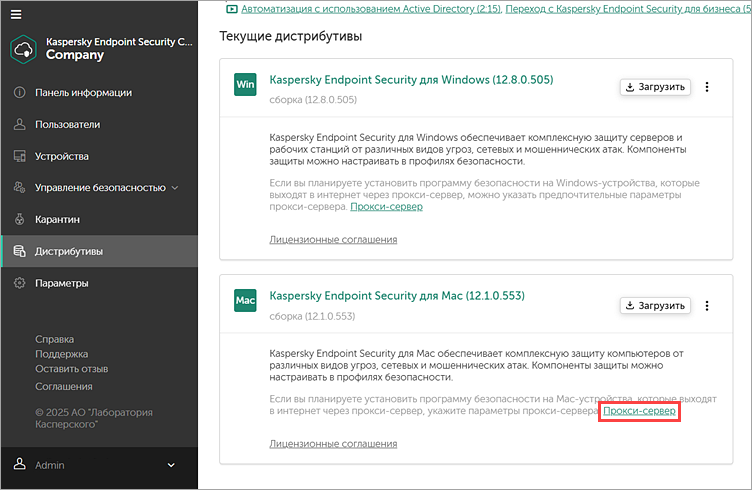The width and height of the screenshot is (752, 490).
Task: Open Автоматизация с использованием Active Directory link
Action: [371, 9]
